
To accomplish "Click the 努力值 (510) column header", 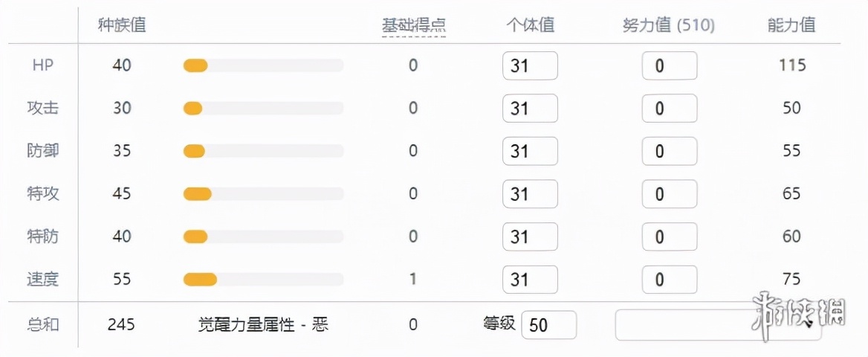I will coord(669,25).
